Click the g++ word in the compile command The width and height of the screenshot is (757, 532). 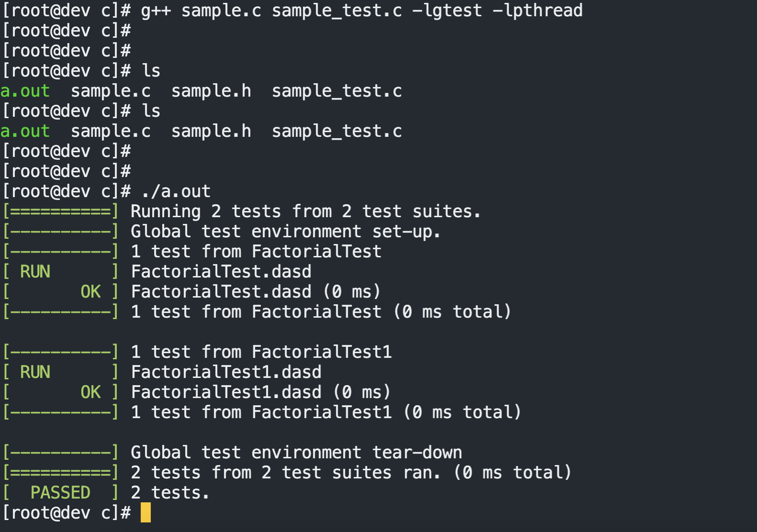pos(156,11)
